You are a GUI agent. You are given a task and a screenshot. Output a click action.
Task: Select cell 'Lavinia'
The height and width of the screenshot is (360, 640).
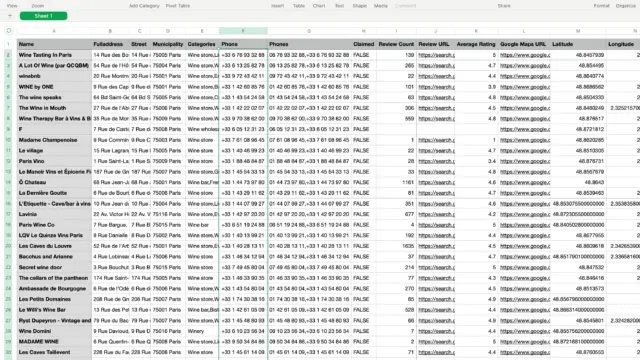point(54,214)
